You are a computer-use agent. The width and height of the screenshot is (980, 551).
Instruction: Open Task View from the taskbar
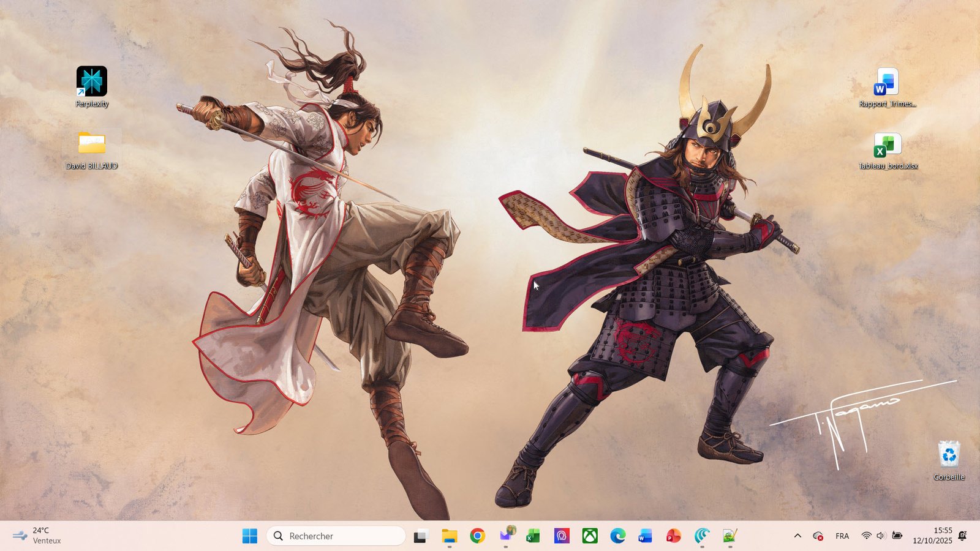[420, 536]
